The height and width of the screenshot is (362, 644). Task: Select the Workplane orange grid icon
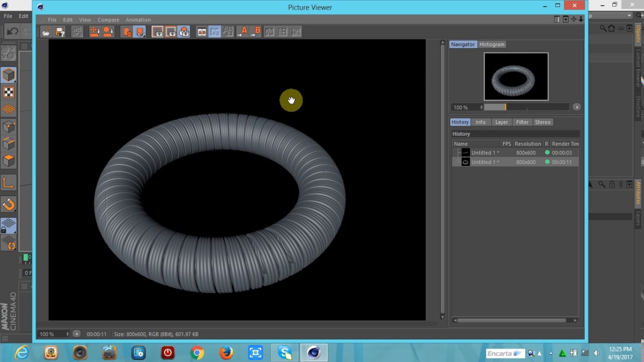(9, 109)
